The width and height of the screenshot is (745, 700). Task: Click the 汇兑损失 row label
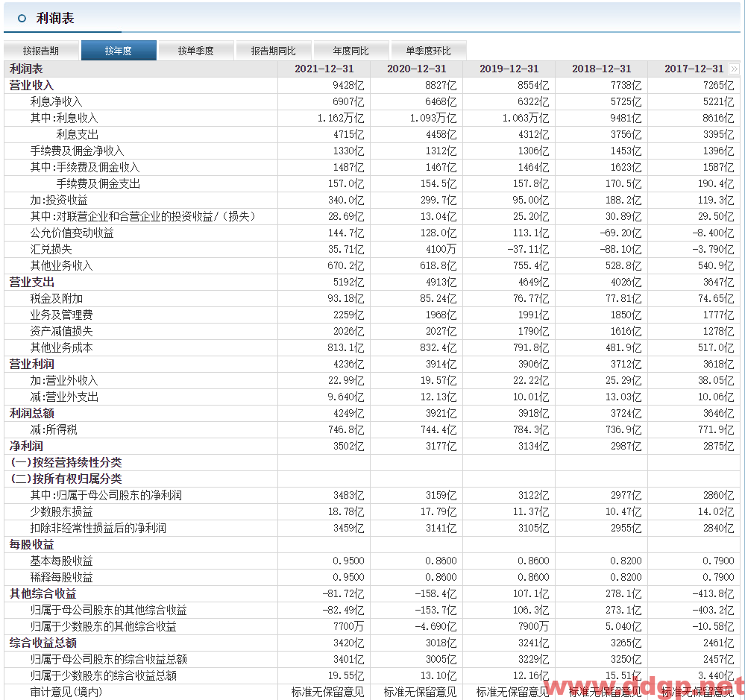[51, 249]
